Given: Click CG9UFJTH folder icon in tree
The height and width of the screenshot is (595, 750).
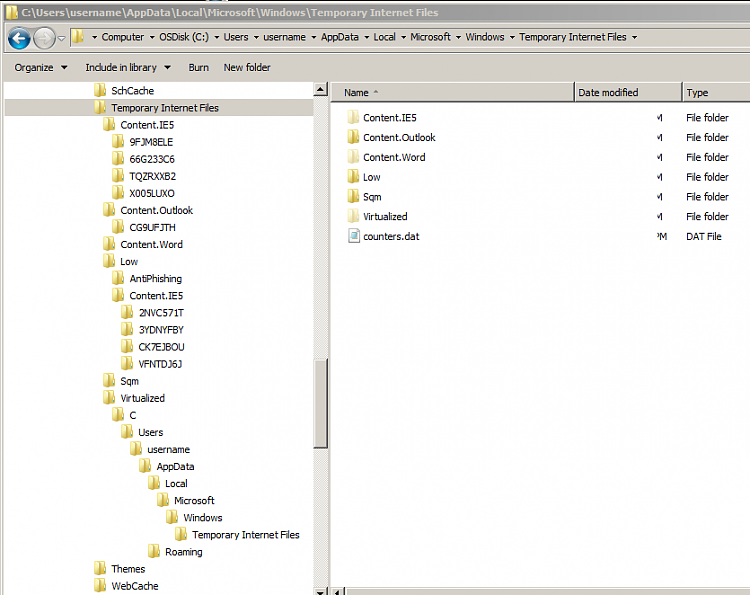Looking at the screenshot, I should pos(118,227).
